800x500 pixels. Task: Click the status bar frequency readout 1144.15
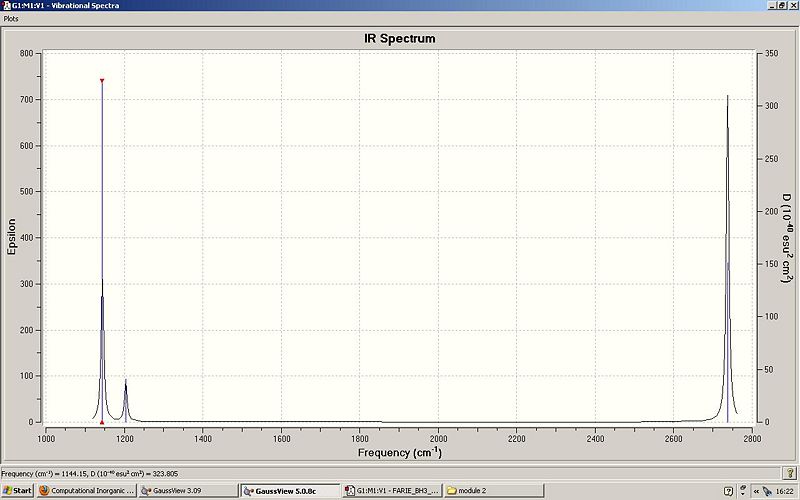point(90,473)
